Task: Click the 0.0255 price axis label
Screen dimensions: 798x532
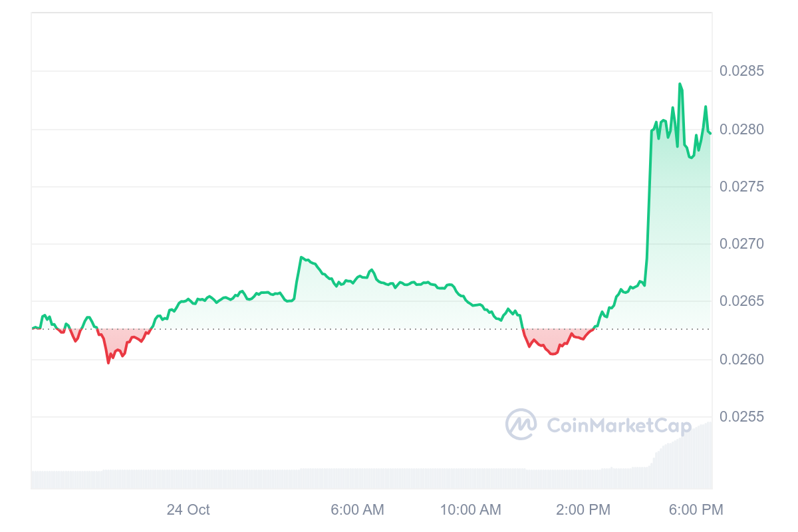Action: pyautogui.click(x=741, y=418)
